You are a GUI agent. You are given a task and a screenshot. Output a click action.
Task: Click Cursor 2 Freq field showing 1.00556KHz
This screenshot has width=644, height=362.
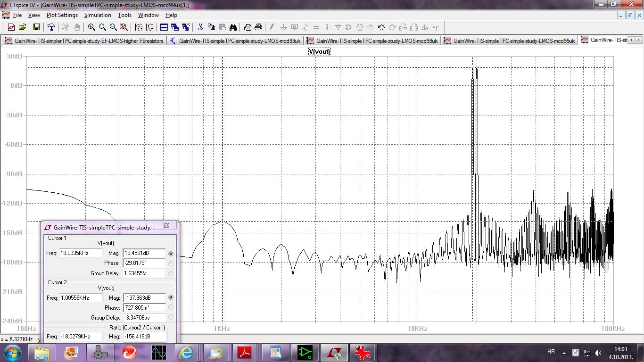tap(81, 297)
